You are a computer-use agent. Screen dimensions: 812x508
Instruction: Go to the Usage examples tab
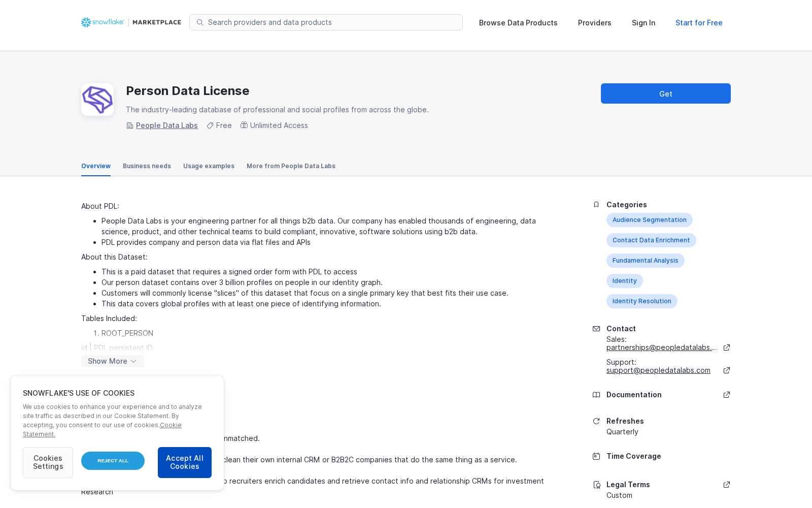pyautogui.click(x=209, y=166)
